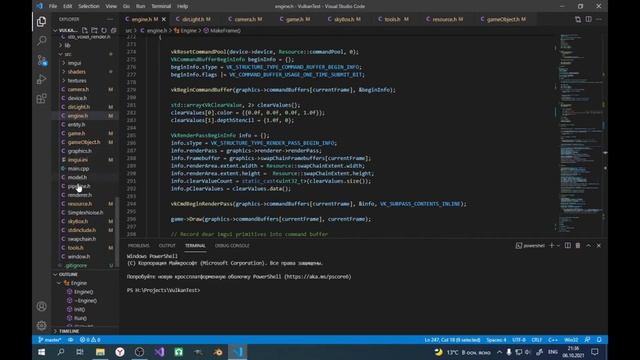Image resolution: width=640 pixels, height=360 pixels.
Task: Click the CRLF line ending status item
Action: coord(536,340)
